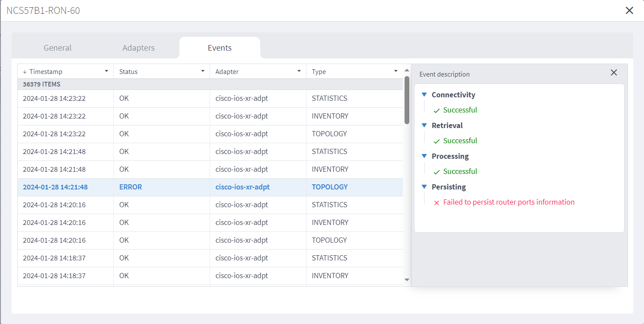The height and width of the screenshot is (324, 644).
Task: Click the sort arrow icon beside Timestamp
Action: tap(25, 72)
